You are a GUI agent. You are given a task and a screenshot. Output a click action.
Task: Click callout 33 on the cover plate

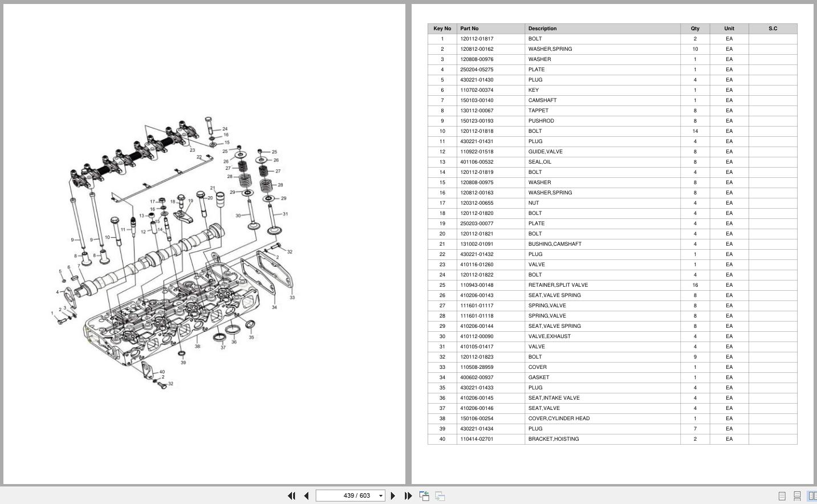tap(292, 298)
